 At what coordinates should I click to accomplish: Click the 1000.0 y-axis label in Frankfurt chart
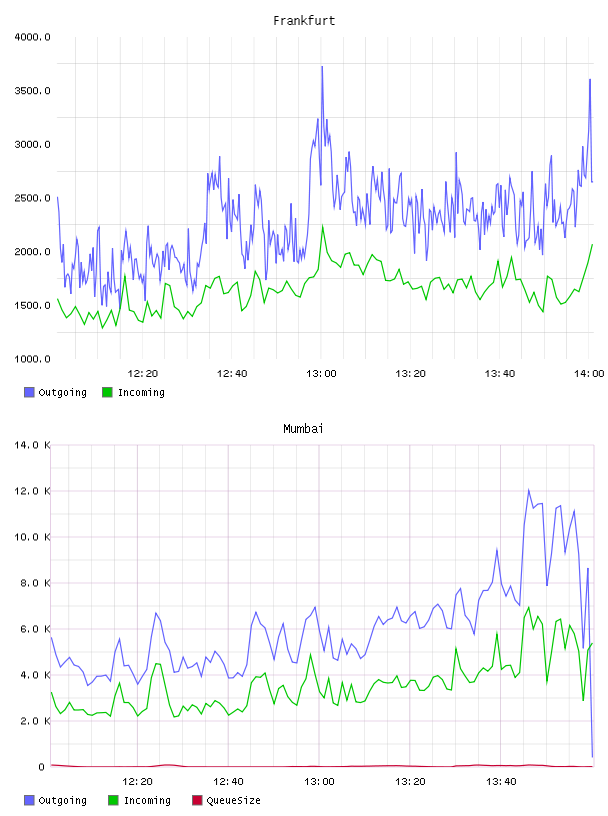[32, 359]
